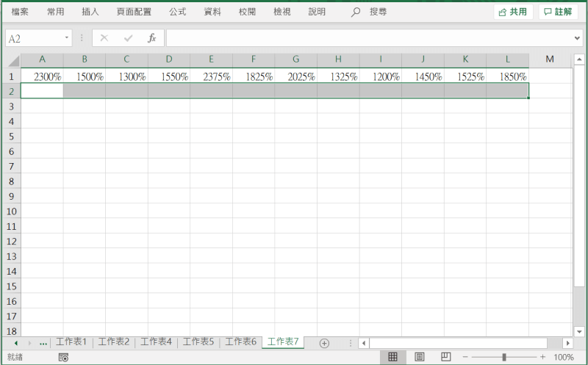588x365 pixels.
Task: Click horizontal scrollbar right arrow
Action: pyautogui.click(x=567, y=343)
